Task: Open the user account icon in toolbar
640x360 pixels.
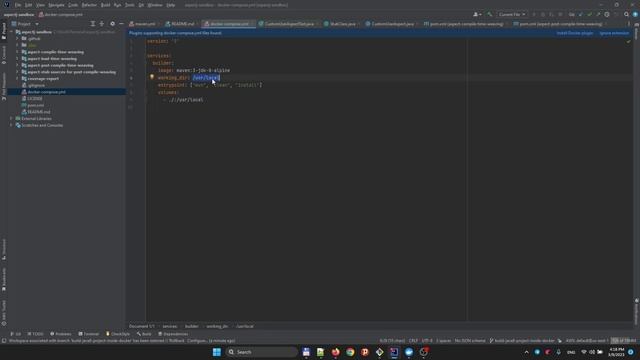Action: coord(477,14)
